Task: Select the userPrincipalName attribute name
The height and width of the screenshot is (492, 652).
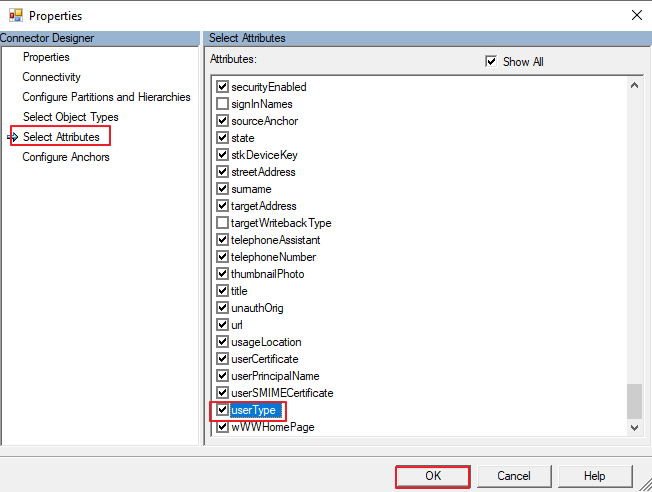Action: coord(275,376)
